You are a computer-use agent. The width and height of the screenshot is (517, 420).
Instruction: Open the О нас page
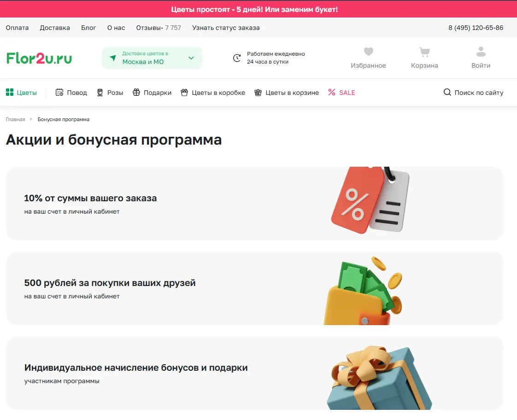pos(116,28)
